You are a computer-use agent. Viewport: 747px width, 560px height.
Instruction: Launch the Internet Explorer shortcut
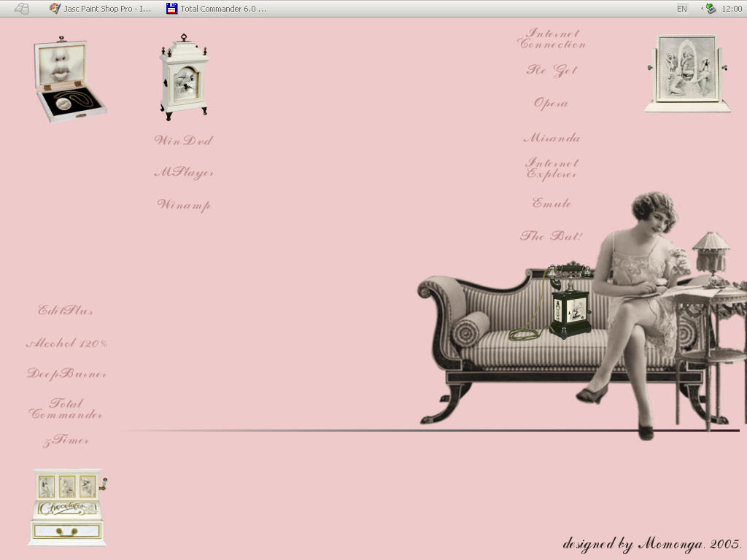point(552,168)
